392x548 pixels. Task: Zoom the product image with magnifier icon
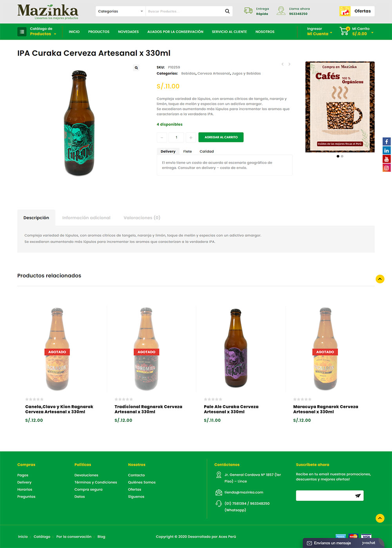136,68
